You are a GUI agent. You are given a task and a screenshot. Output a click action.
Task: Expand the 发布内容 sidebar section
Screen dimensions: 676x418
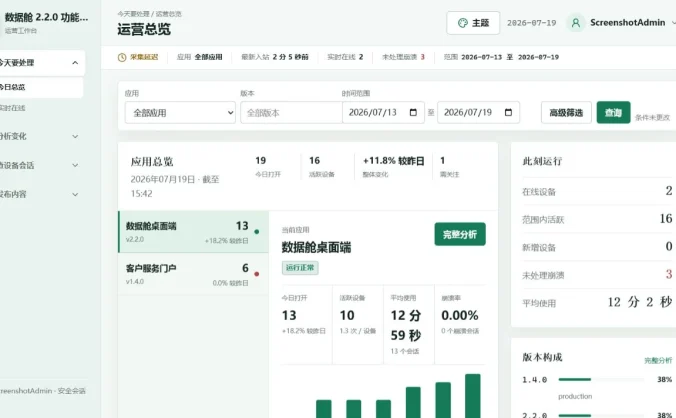point(75,194)
